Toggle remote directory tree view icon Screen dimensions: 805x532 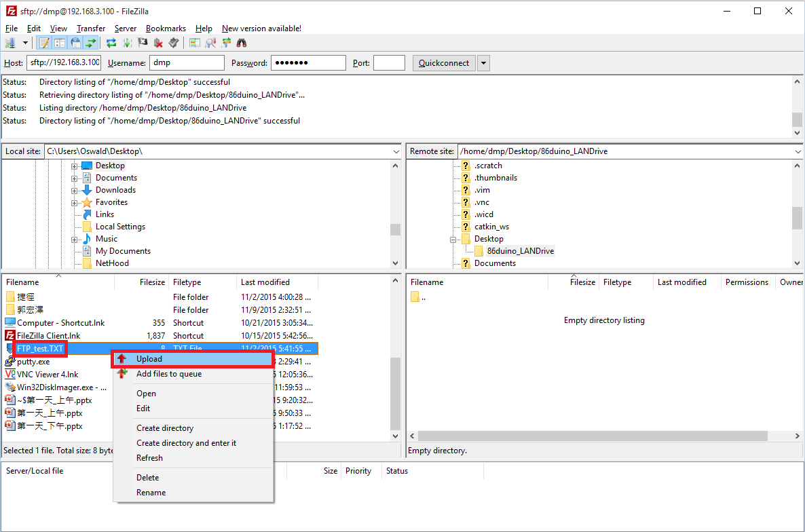[75, 43]
